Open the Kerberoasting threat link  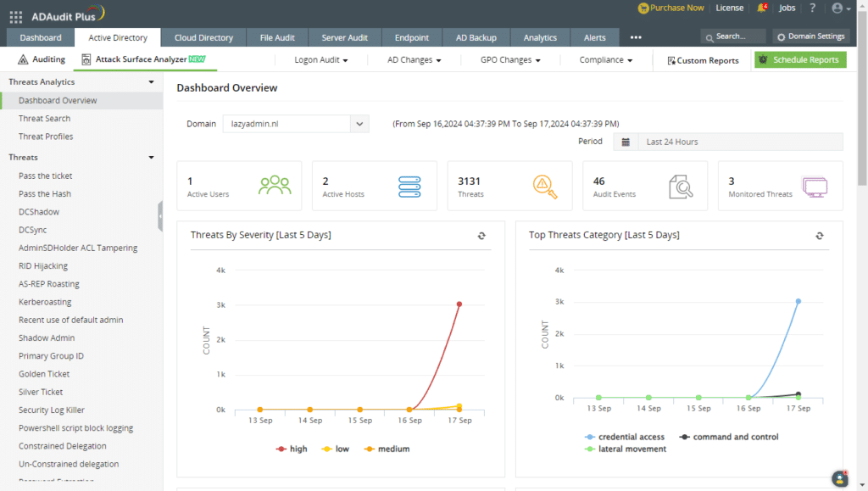click(x=45, y=302)
